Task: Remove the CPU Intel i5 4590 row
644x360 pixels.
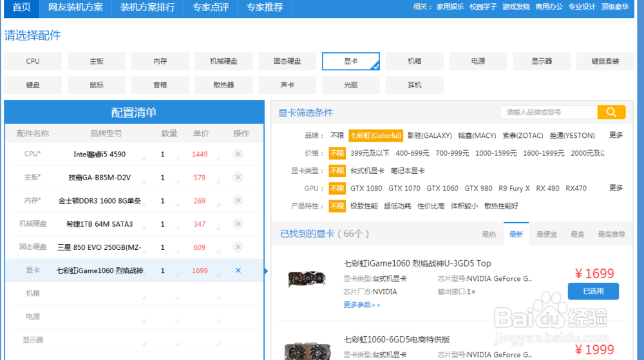Action: point(238,154)
